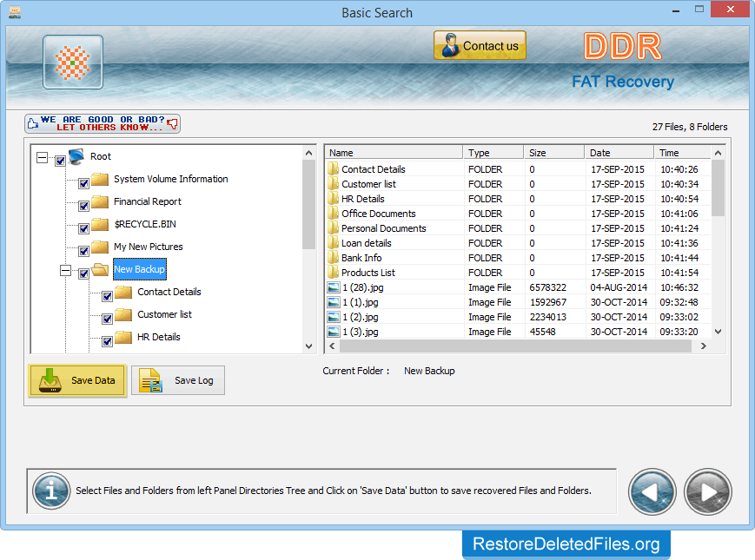
Task: Sort by Type column header
Action: click(493, 153)
